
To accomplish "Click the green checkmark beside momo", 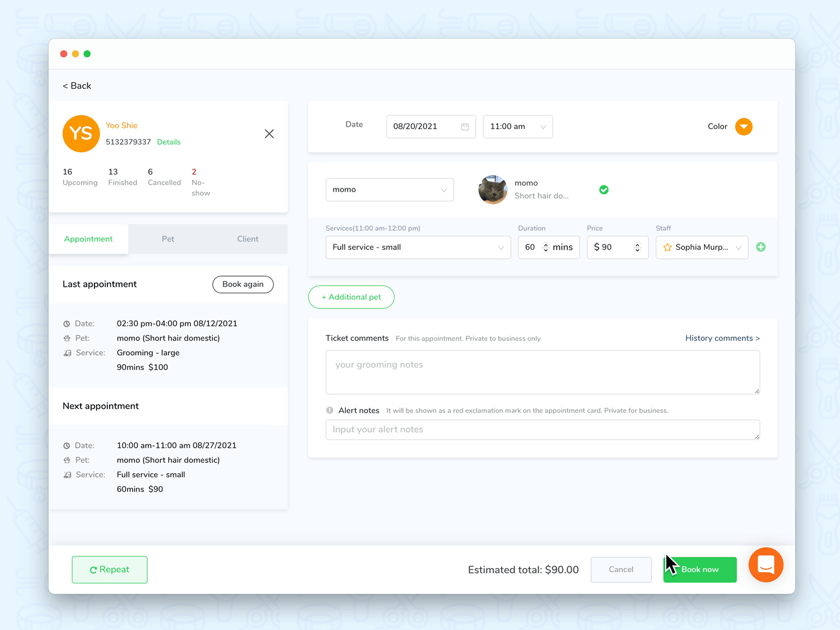I will (x=604, y=190).
